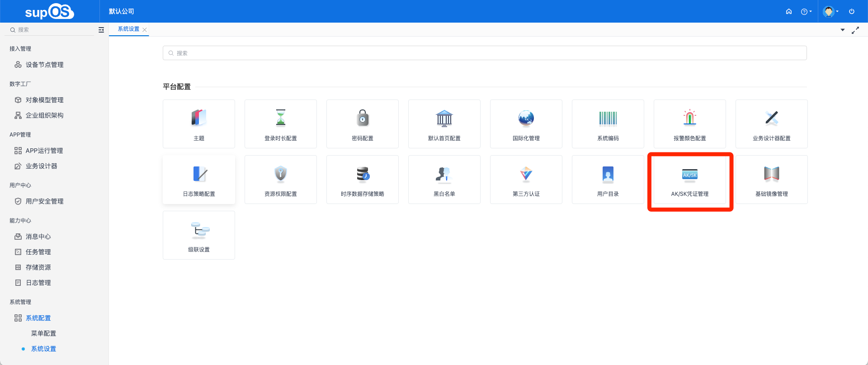The height and width of the screenshot is (365, 868).
Task: Go to 设备节点管理 in sidebar
Action: (x=44, y=65)
